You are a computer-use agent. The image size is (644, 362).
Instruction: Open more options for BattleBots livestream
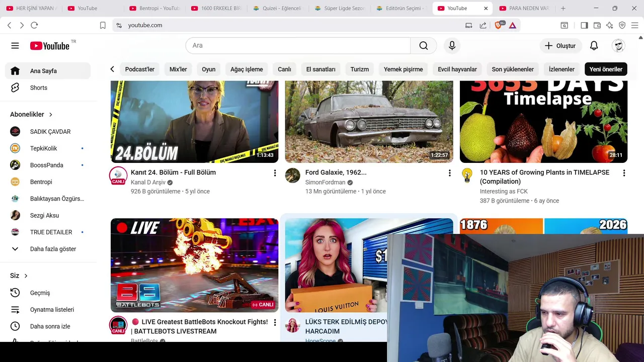[x=275, y=322]
